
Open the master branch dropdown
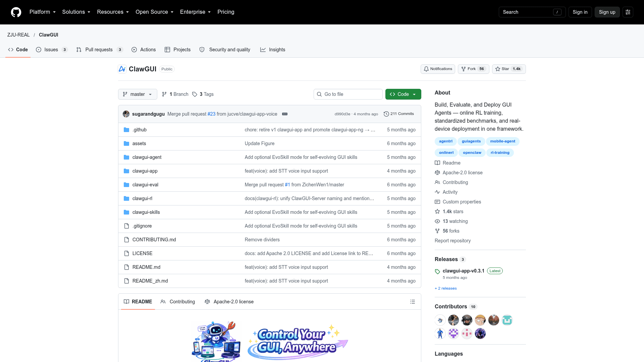(x=138, y=94)
